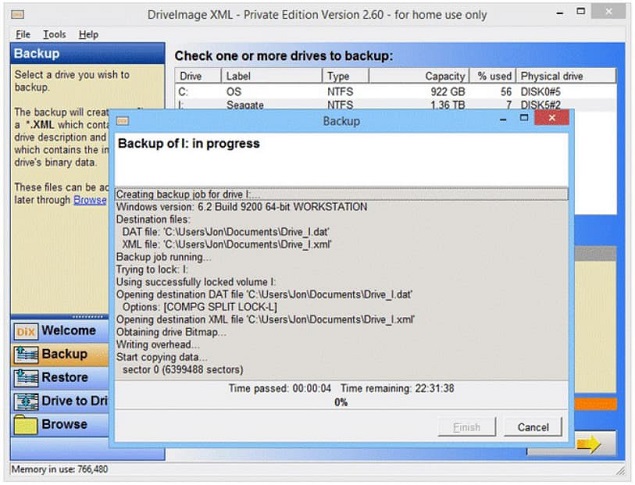Select the Browse navigation item
The height and width of the screenshot is (485, 635).
click(x=60, y=425)
